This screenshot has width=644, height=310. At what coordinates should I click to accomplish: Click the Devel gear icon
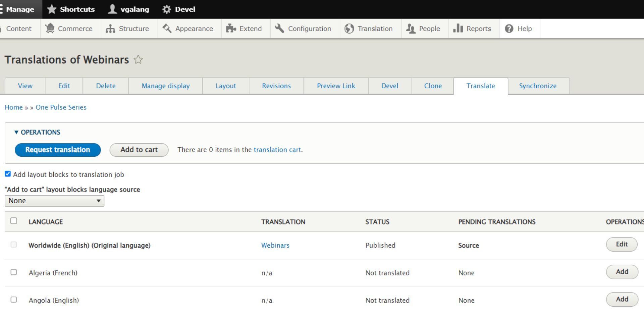pyautogui.click(x=166, y=9)
